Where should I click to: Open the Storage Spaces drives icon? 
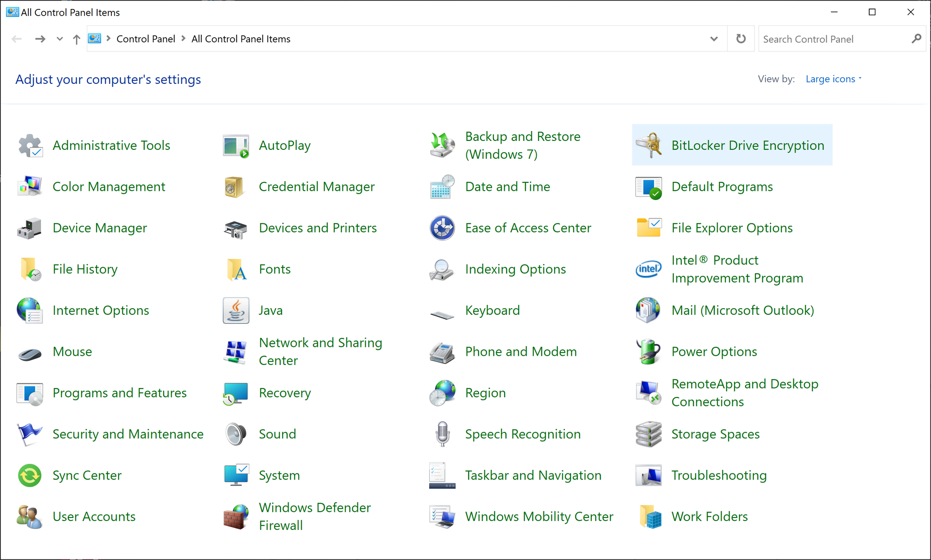[x=648, y=434]
